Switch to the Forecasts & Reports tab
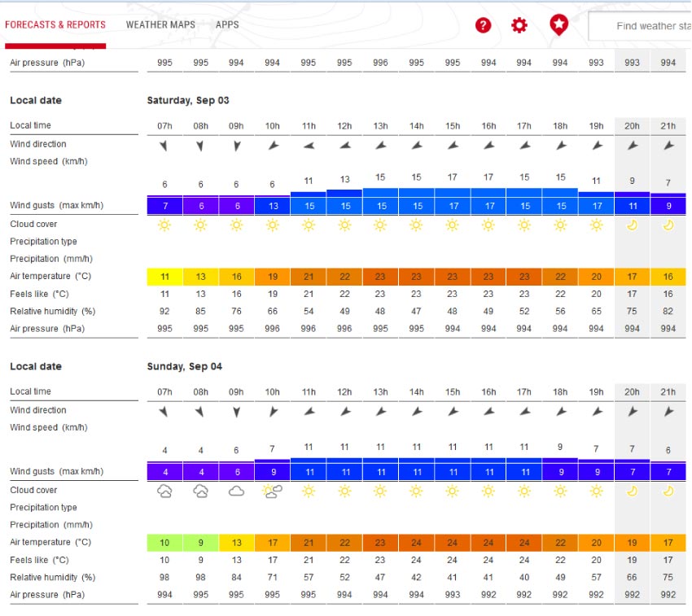 (x=55, y=24)
